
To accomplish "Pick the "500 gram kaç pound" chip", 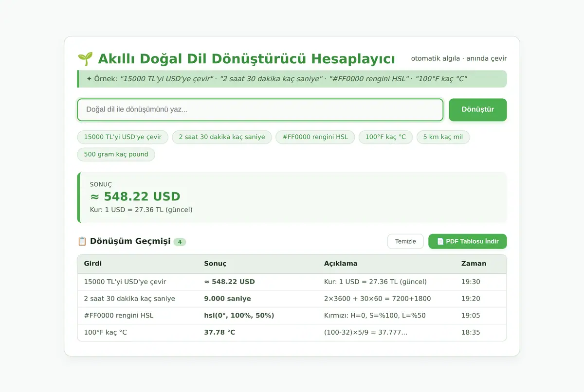I will [116, 155].
